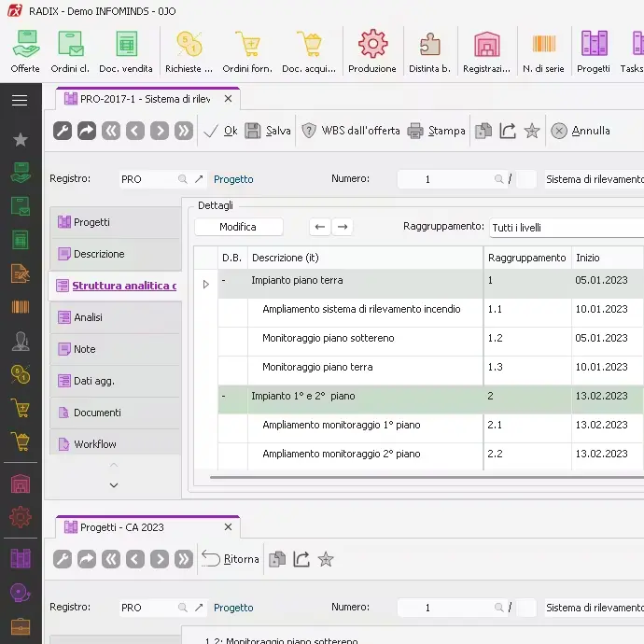Open Progetti module in top ribbon
This screenshot has width=644, height=644.
[594, 51]
